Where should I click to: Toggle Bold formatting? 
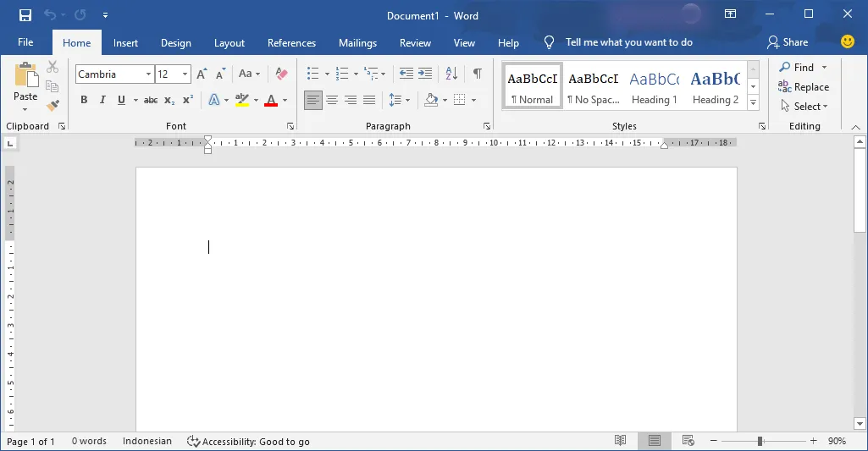click(x=84, y=100)
